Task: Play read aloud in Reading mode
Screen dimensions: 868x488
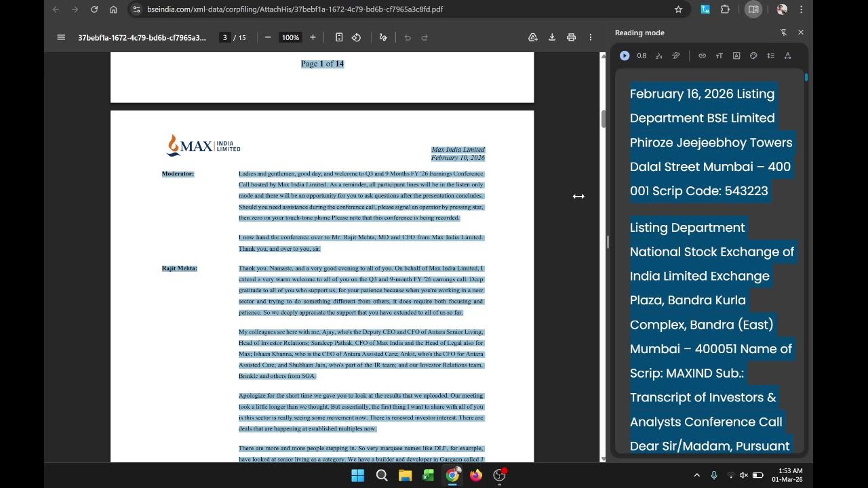Action: [625, 56]
